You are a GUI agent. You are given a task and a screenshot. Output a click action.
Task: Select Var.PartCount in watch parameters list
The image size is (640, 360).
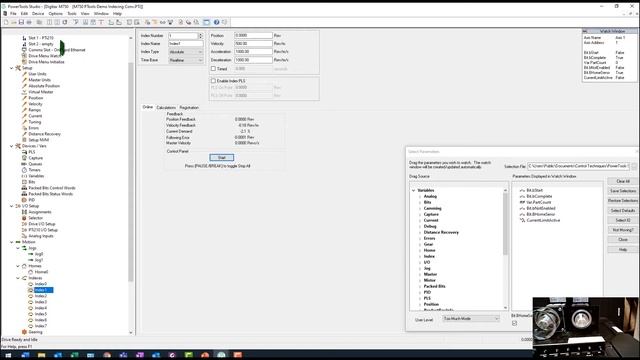tap(538, 202)
